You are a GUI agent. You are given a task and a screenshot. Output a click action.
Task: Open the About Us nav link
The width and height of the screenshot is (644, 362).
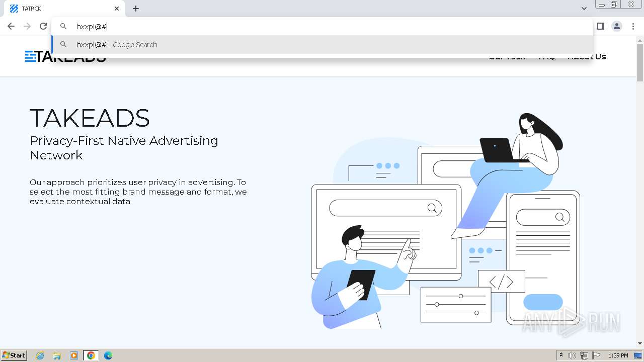click(587, 56)
